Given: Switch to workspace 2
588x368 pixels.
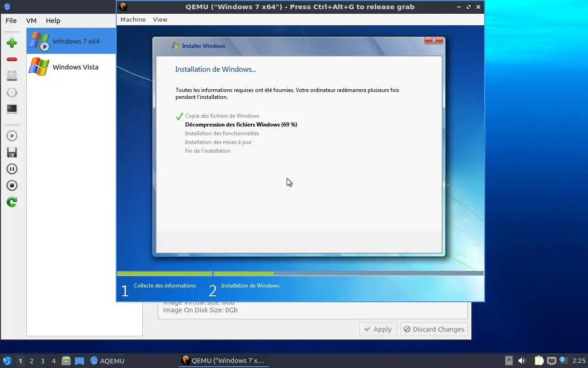Looking at the screenshot, I should click(x=31, y=361).
